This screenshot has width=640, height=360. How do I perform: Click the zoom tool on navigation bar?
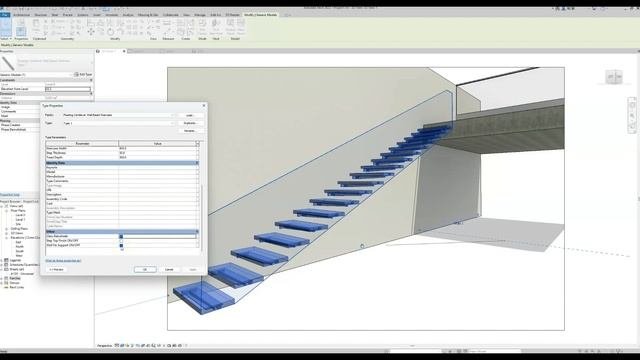point(632,117)
